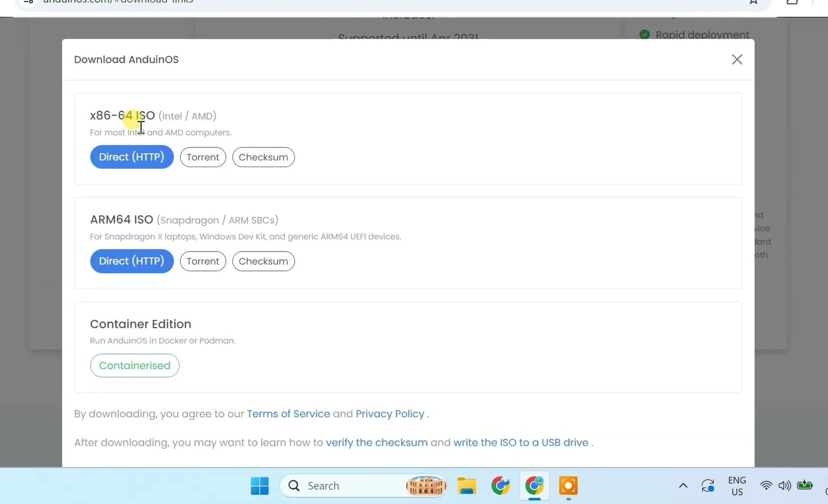The width and height of the screenshot is (828, 504).
Task: Open Wi-Fi network settings in tray
Action: pos(766,485)
